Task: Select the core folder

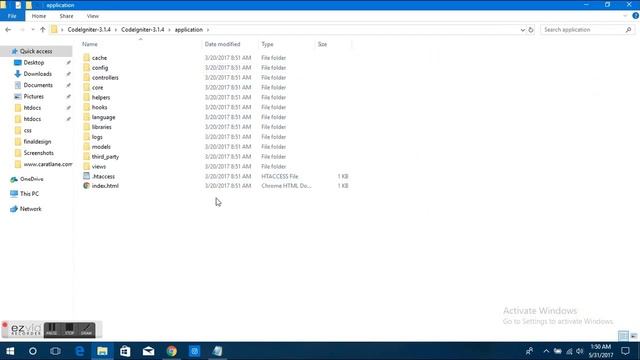Action: click(97, 87)
